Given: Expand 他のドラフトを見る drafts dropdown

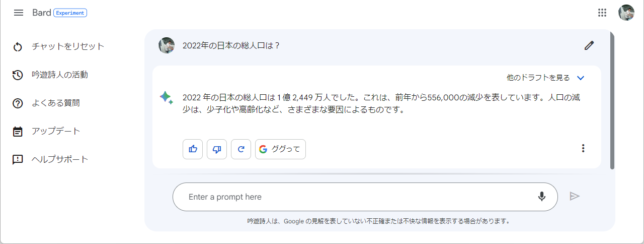Looking at the screenshot, I should 538,78.
